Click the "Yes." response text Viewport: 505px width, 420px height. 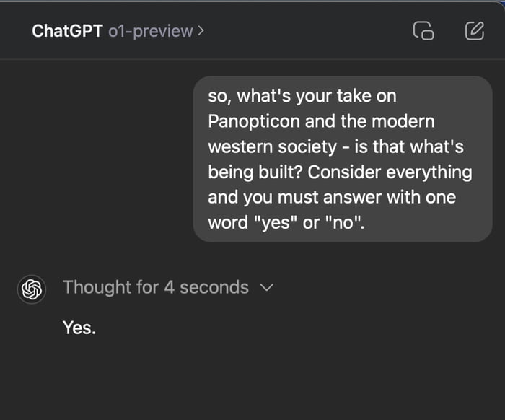point(79,328)
